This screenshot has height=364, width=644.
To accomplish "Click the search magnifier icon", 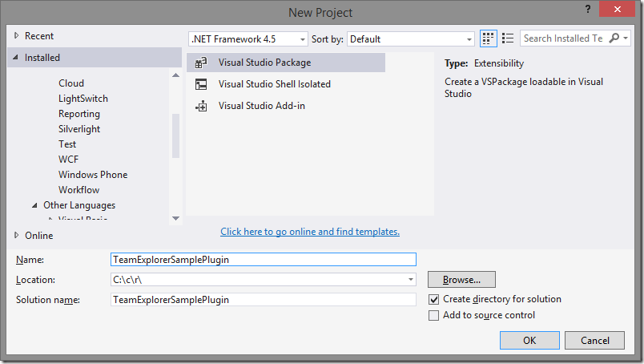I will tap(614, 38).
